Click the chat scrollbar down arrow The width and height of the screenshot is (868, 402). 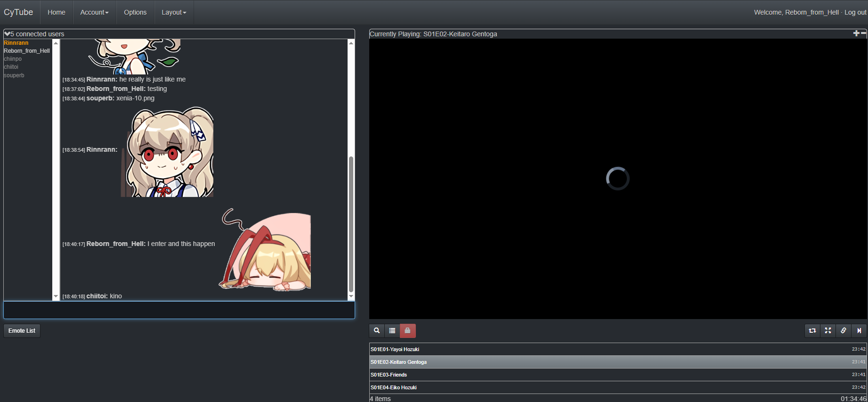(x=351, y=296)
